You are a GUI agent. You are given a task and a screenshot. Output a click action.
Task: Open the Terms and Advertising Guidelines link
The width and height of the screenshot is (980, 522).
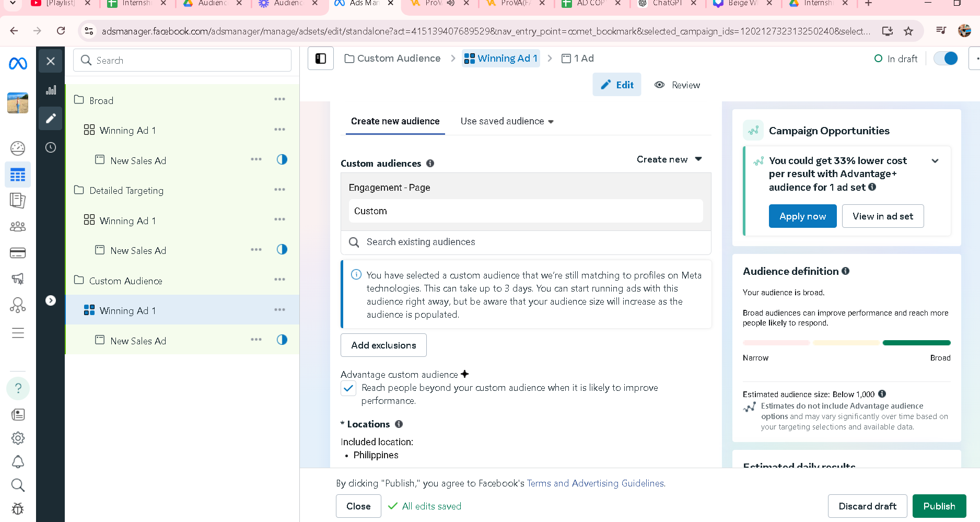pos(596,483)
